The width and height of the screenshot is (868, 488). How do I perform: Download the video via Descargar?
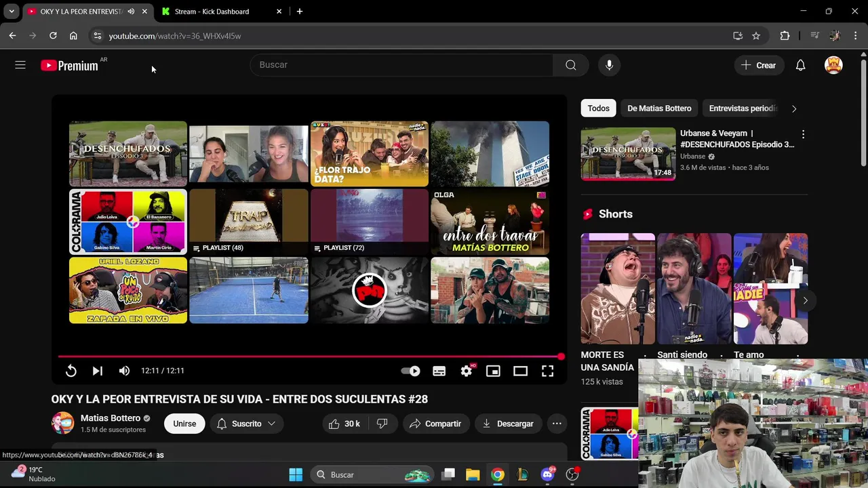click(508, 424)
